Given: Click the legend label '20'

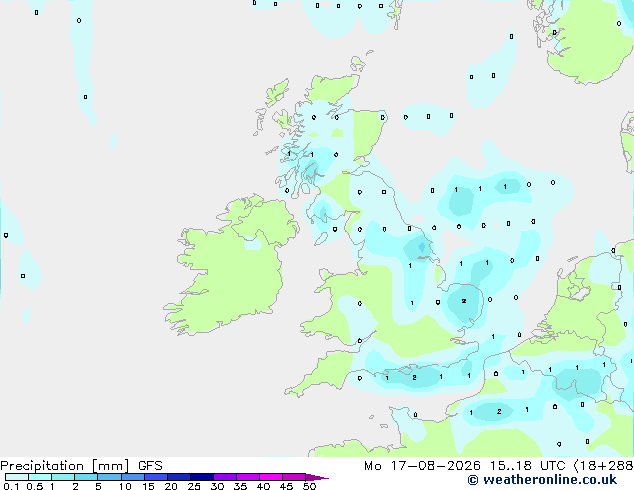Looking at the screenshot, I should click(x=171, y=486).
